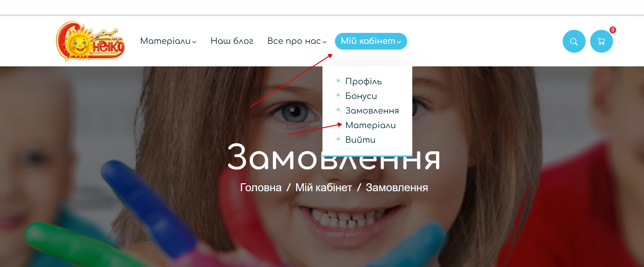Click the bullet beside Замовлення item
The height and width of the screenshot is (267, 644).
[x=338, y=110]
